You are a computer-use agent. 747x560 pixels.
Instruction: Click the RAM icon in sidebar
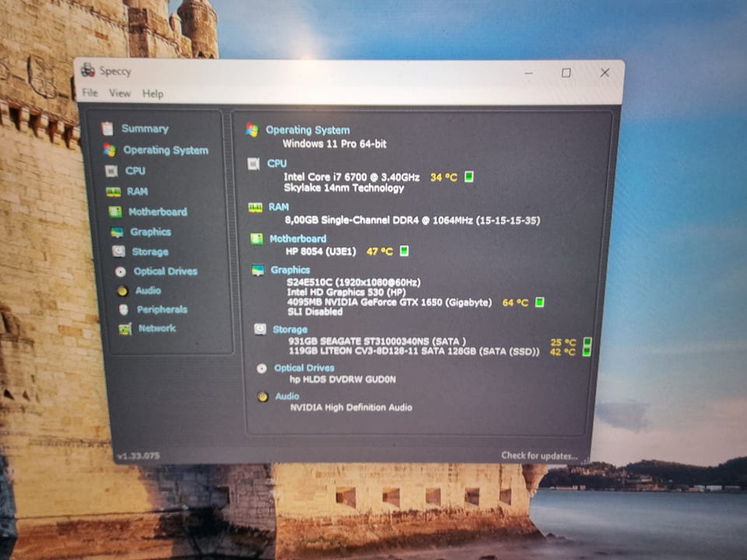[x=114, y=191]
